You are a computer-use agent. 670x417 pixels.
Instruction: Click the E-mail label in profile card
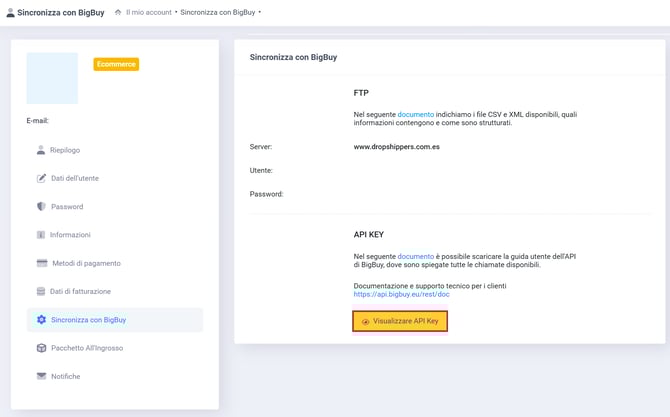38,121
